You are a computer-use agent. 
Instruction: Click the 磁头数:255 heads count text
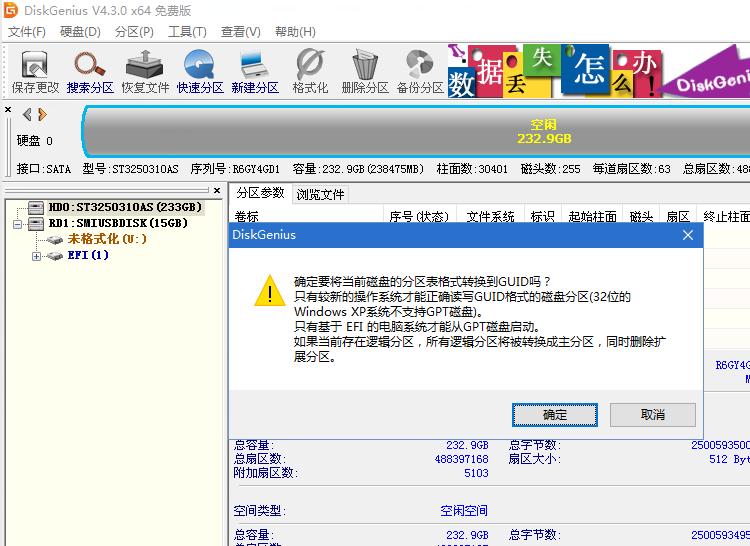point(551,169)
